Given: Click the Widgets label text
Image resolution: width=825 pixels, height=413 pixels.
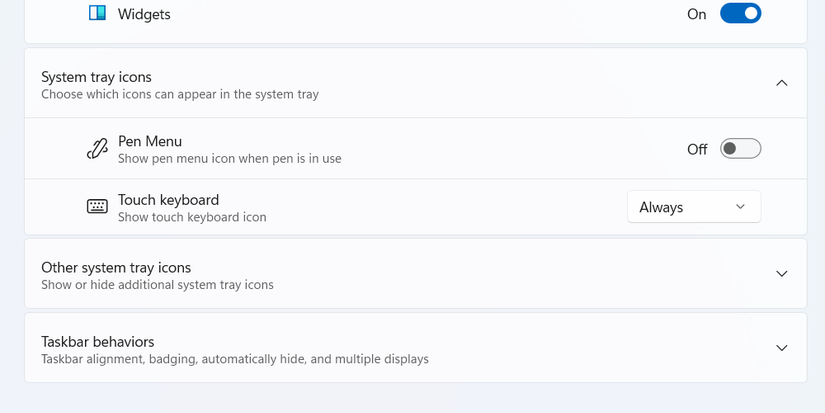Looking at the screenshot, I should 144,15.
